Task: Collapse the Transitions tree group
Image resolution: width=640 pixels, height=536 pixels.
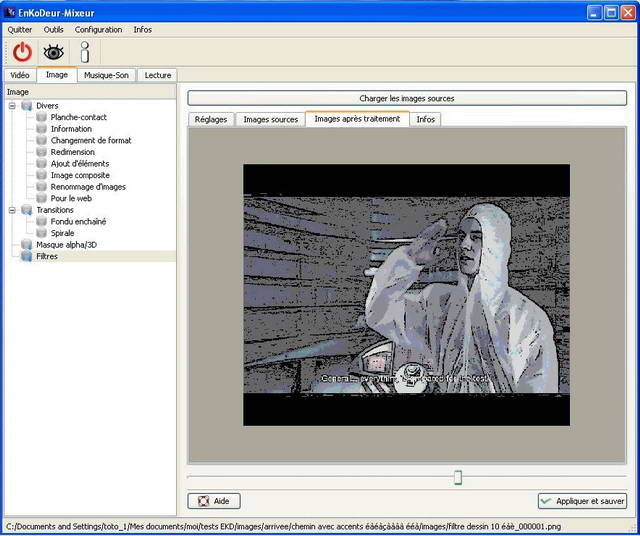Action: 12,210
